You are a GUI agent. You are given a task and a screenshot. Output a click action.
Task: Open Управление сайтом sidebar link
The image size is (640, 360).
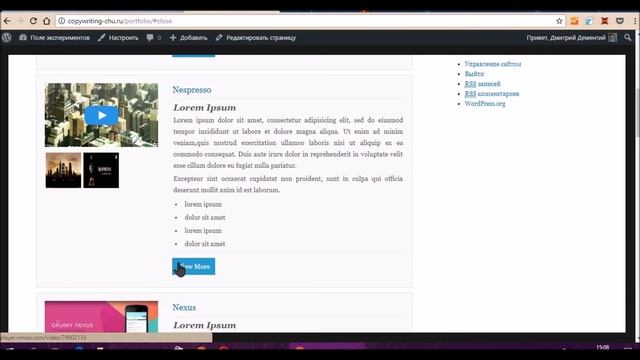tap(493, 64)
